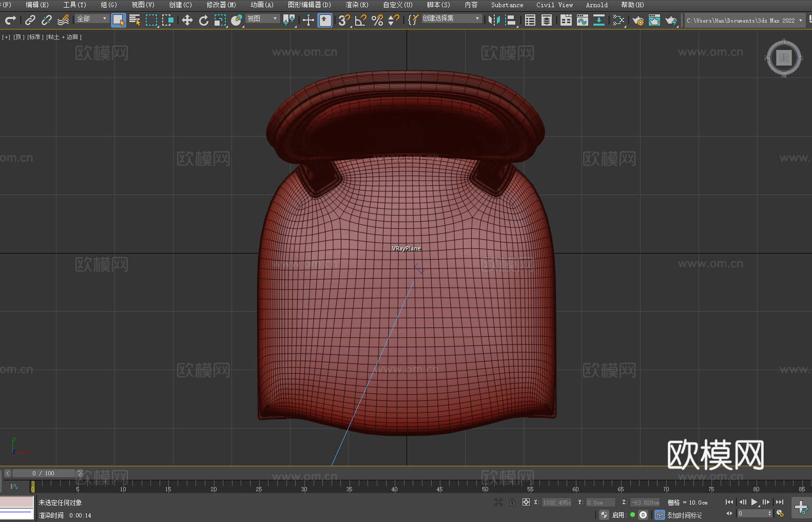
Task: Open the 顶 viewport view menu
Action: pyautogui.click(x=18, y=37)
